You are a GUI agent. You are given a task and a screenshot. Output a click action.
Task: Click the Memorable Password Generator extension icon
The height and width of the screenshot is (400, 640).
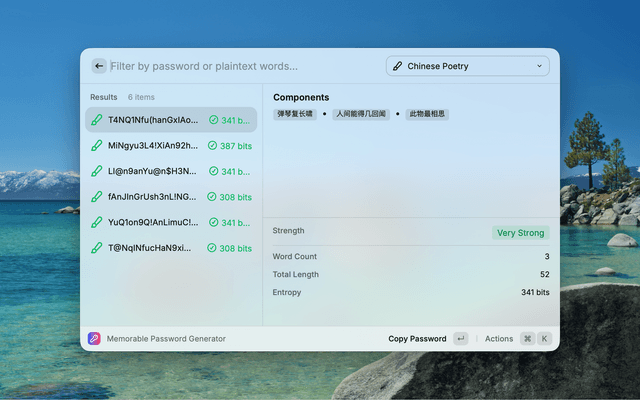pyautogui.click(x=94, y=339)
